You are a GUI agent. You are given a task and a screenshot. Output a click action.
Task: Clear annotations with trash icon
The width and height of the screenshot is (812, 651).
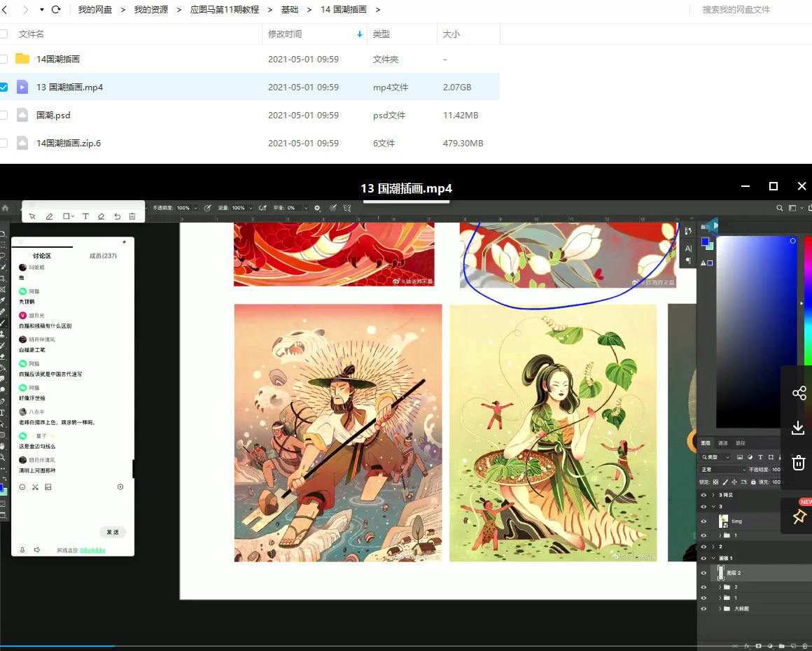[132, 216]
